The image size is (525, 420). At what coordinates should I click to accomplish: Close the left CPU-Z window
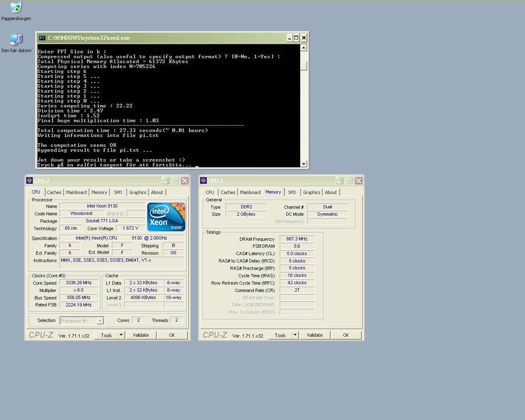click(185, 180)
